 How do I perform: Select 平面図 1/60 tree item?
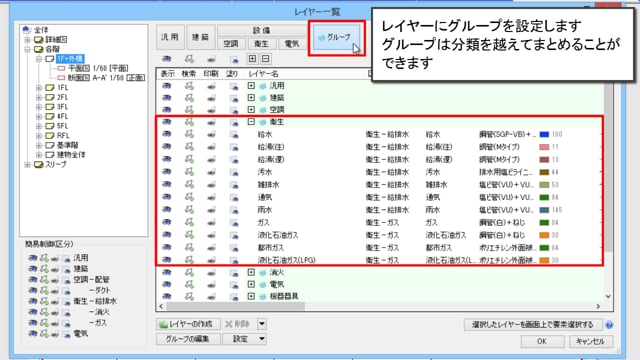pos(98,68)
